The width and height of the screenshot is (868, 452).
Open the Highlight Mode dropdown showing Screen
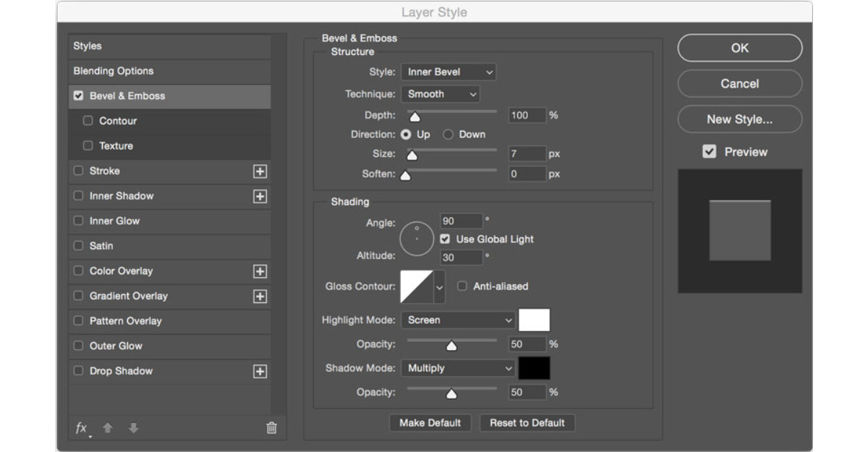(458, 320)
